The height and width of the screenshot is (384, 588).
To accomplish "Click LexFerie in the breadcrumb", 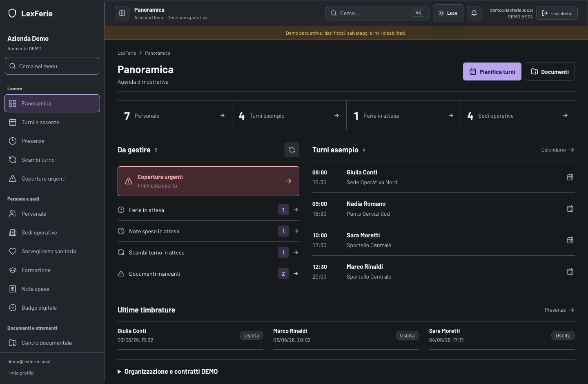I will 127,53.
